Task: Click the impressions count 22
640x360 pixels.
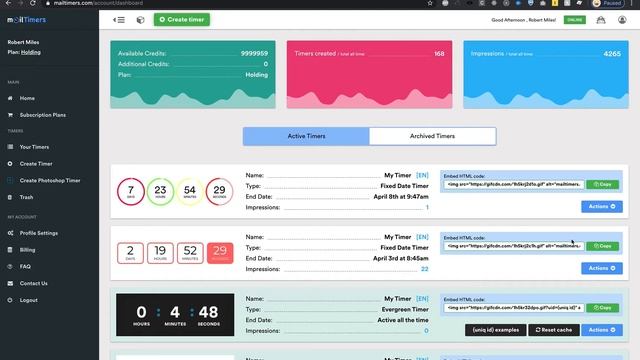Action: click(x=424, y=269)
